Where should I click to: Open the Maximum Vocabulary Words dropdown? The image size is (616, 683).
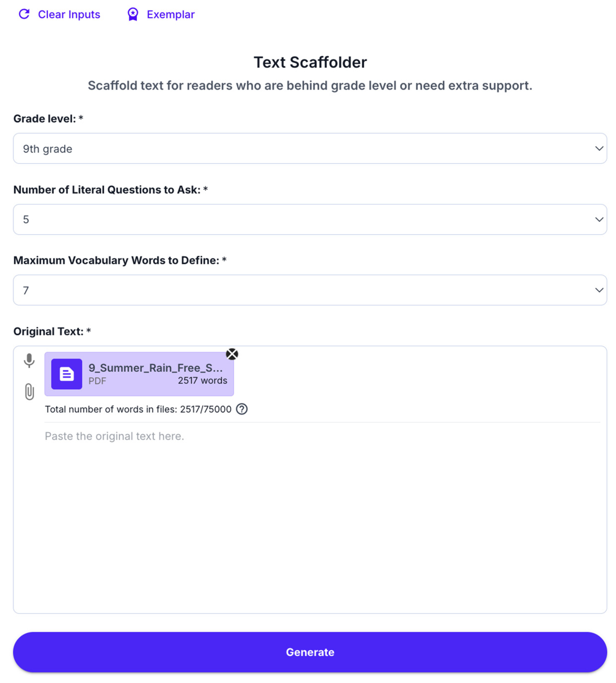310,290
